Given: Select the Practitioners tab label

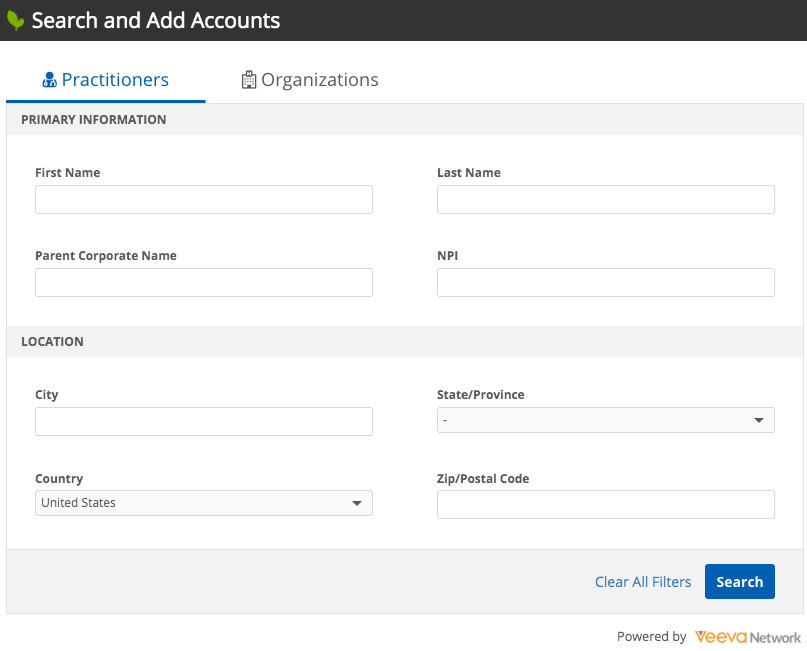Looking at the screenshot, I should point(115,80).
